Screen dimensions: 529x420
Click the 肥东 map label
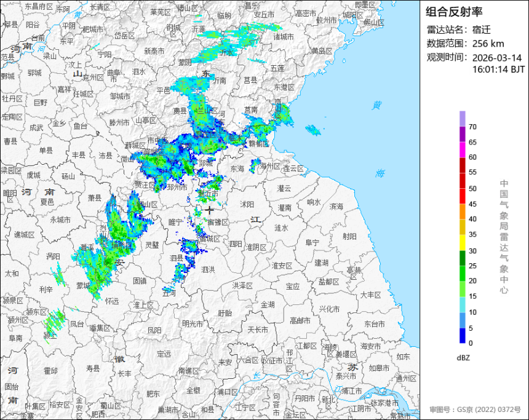pyautogui.click(x=153, y=394)
